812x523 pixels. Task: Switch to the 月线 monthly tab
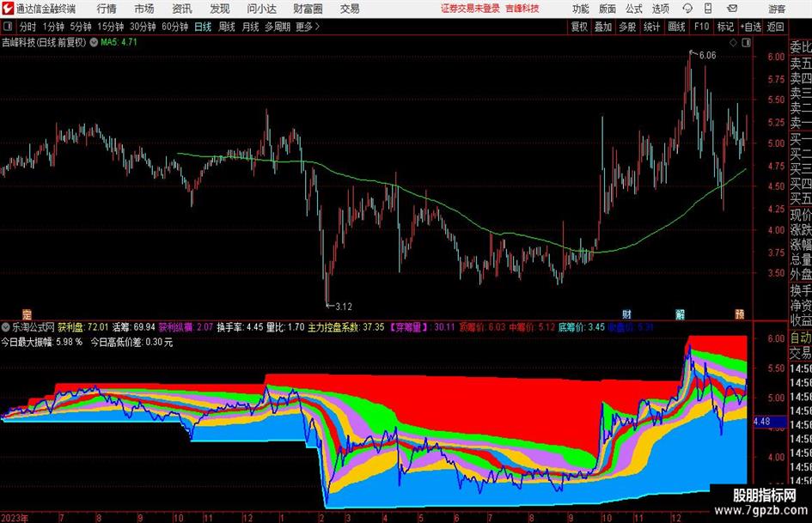click(250, 27)
